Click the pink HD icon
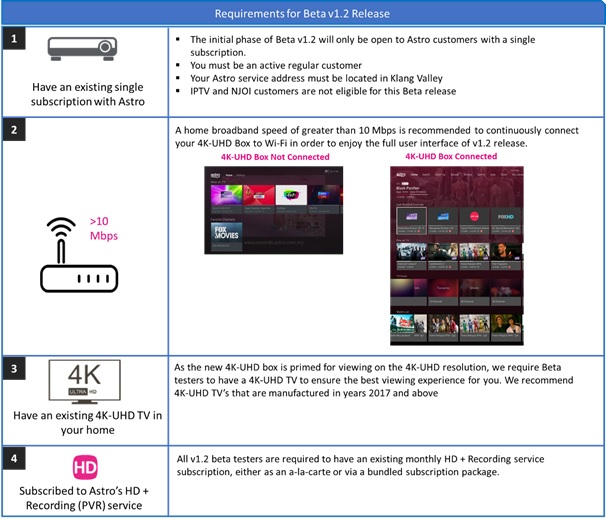 tap(85, 469)
